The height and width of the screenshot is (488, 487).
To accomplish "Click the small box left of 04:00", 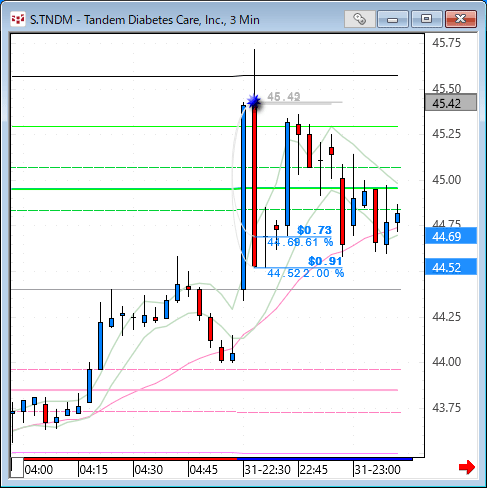I will point(17,468).
